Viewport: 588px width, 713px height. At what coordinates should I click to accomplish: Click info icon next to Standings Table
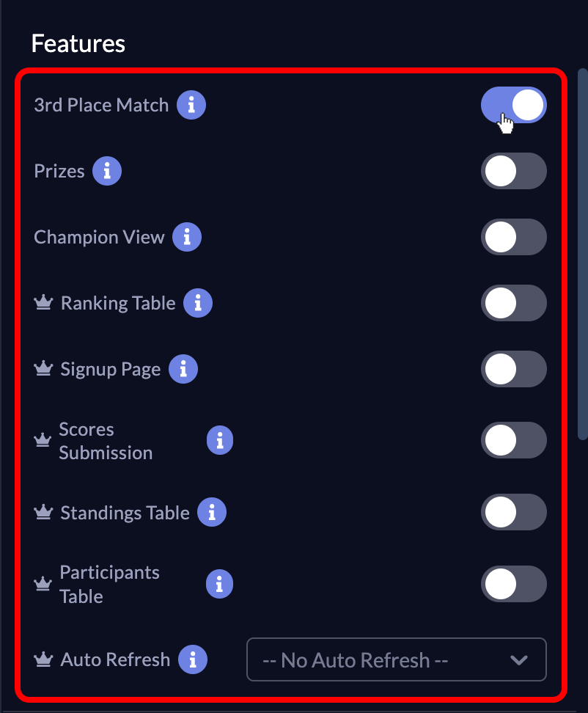tap(212, 512)
